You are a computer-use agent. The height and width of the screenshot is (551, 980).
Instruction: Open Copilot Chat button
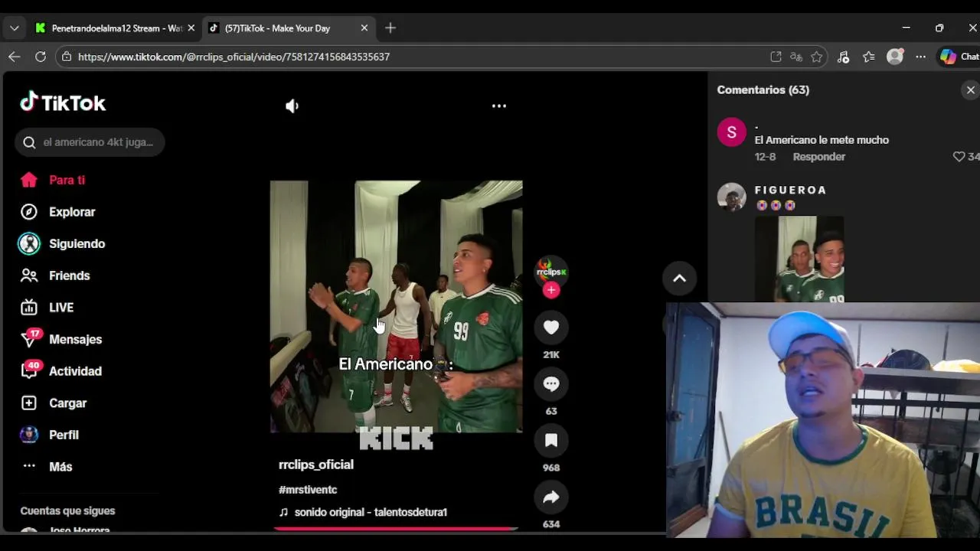click(960, 57)
